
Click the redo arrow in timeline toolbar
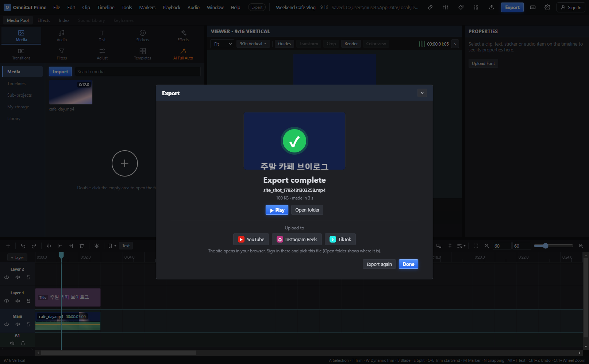coord(34,246)
